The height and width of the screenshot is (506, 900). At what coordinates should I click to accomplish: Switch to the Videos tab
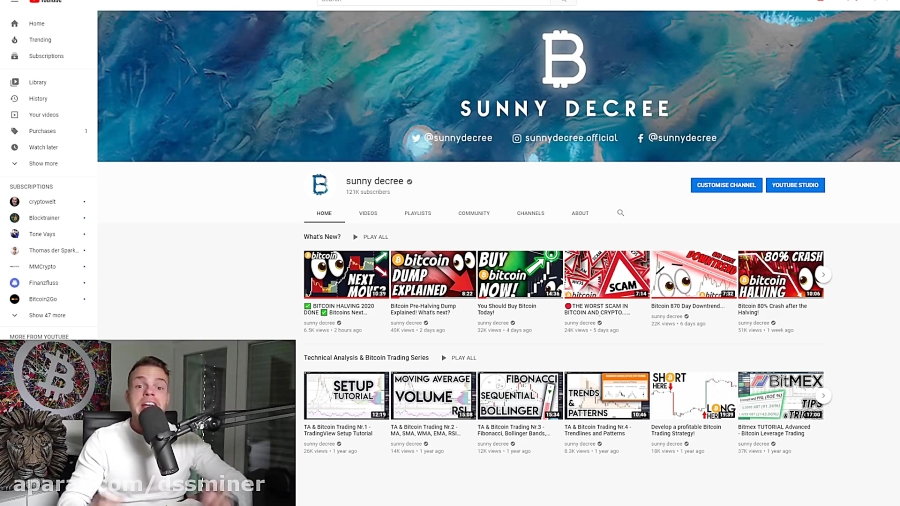coord(368,213)
